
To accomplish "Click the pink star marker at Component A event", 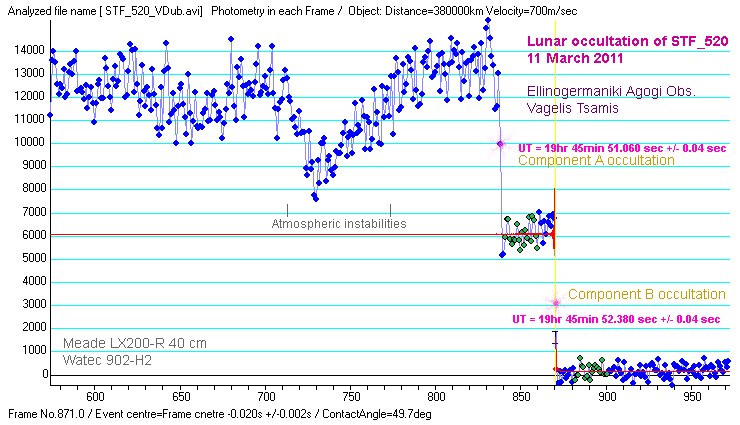I will 501,144.
